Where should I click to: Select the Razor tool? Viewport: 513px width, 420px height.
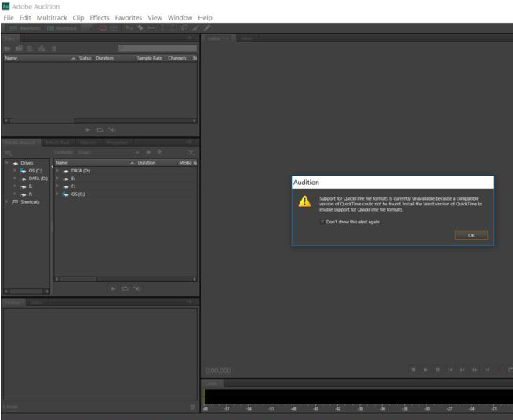coord(140,28)
